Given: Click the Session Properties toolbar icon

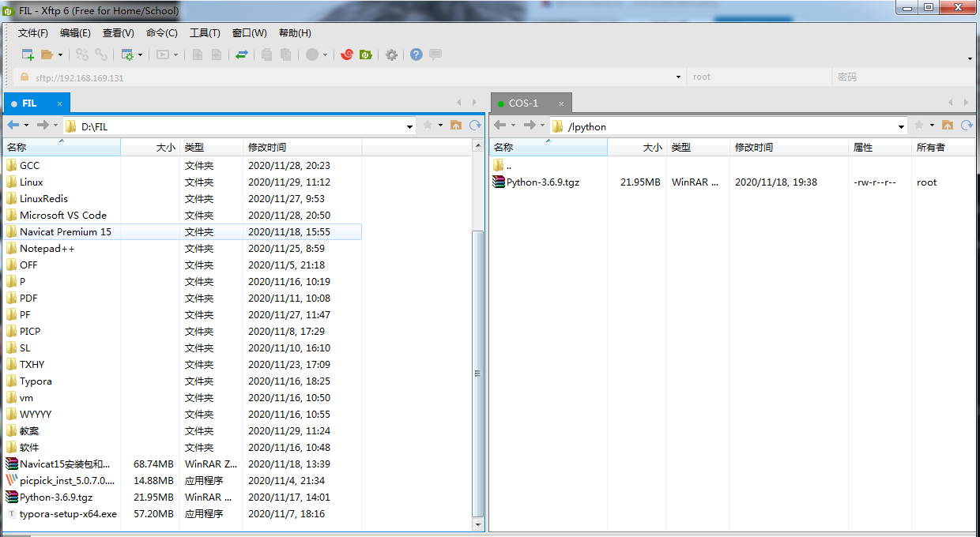Looking at the screenshot, I should (126, 54).
